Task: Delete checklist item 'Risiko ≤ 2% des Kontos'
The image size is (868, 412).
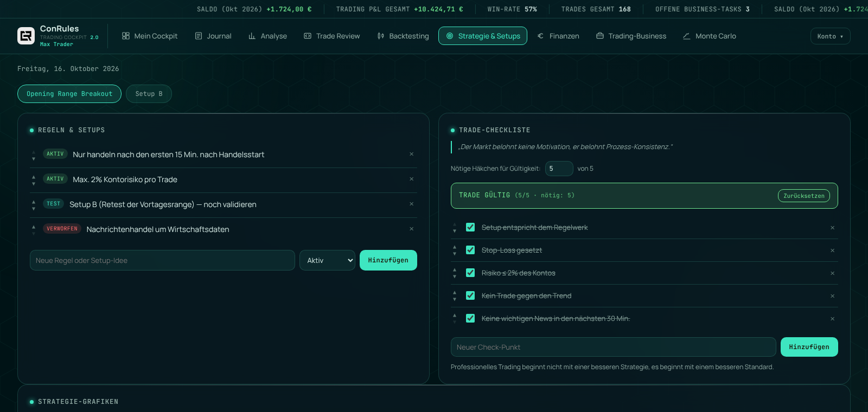Action: click(832, 273)
